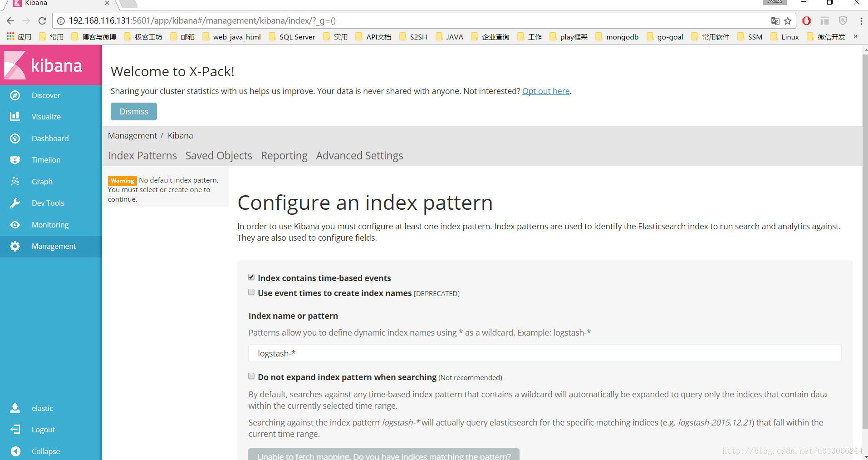Open the API文档 bookmark folder
The width and height of the screenshot is (868, 460).
coord(373,37)
